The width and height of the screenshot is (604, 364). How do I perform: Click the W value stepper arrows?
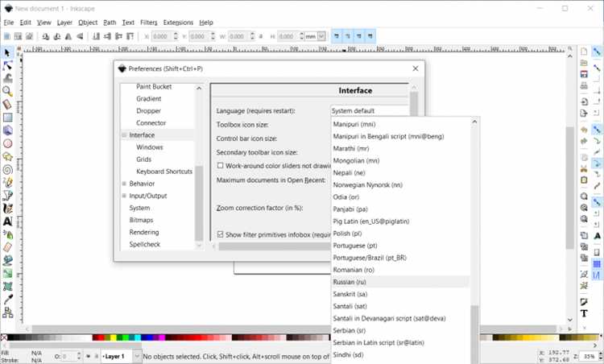tap(252, 36)
